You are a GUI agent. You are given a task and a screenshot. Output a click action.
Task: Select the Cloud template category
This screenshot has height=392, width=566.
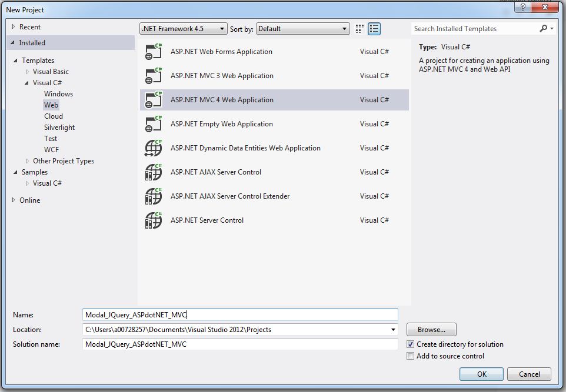(54, 116)
